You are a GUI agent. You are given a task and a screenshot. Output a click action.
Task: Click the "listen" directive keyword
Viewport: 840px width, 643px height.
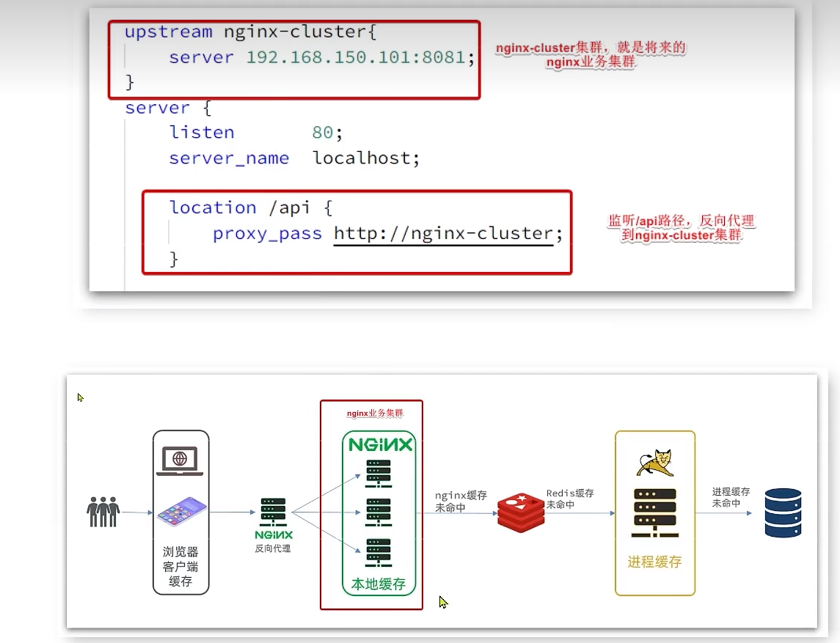(202, 132)
